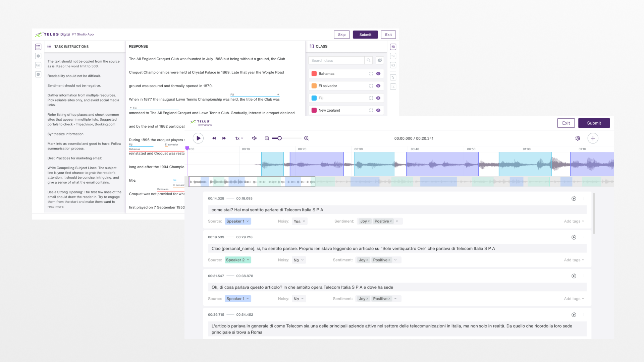Open waveform settings gear
644x362 pixels.
[x=578, y=138]
